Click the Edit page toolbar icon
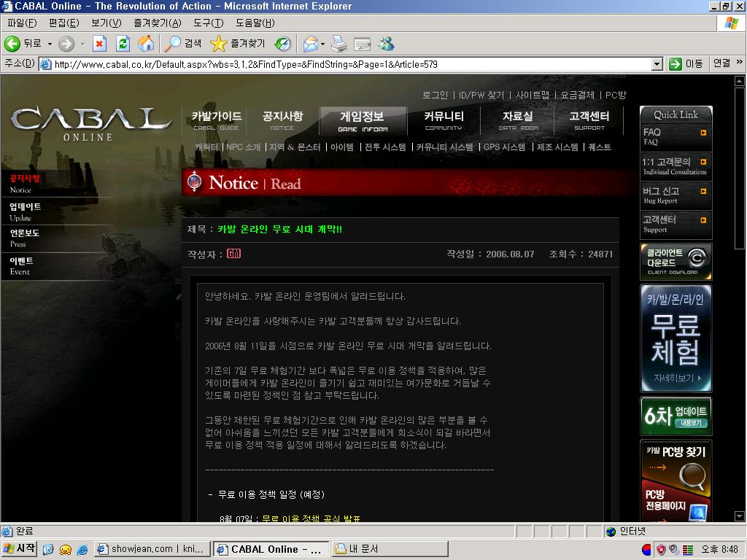Screen dimensions: 747x560 point(362,44)
